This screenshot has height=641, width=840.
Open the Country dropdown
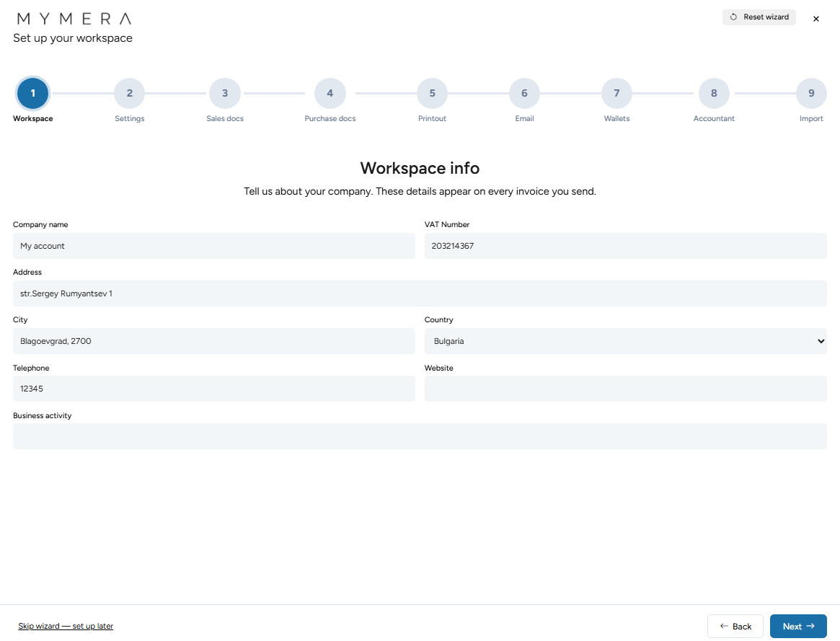coord(626,341)
